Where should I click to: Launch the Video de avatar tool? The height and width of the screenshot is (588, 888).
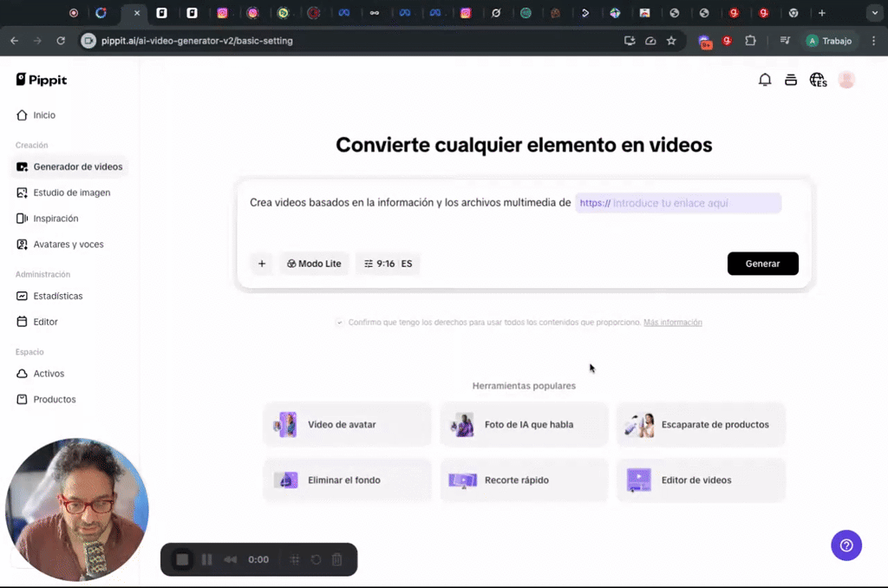[x=347, y=424]
